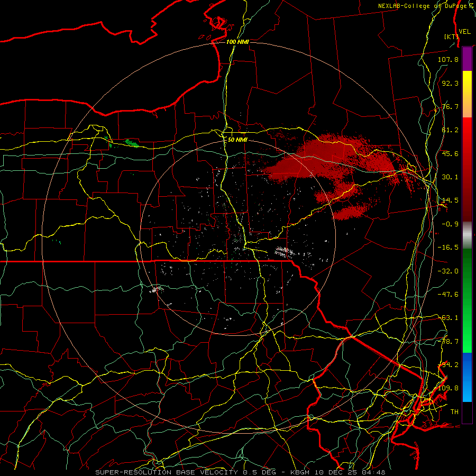The height and width of the screenshot is (476, 476).
Task: Click the 92.3 scale value
Action: [x=450, y=83]
